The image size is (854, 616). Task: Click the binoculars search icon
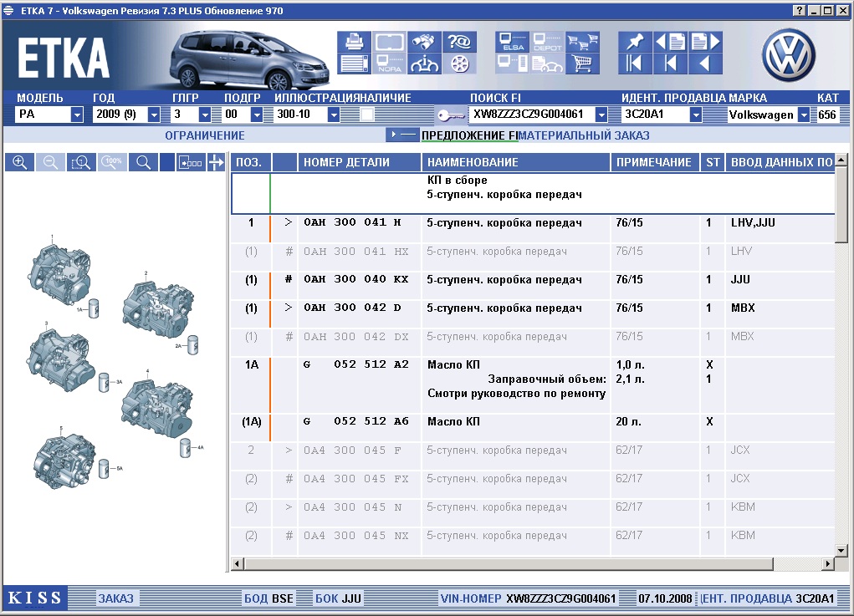(424, 42)
